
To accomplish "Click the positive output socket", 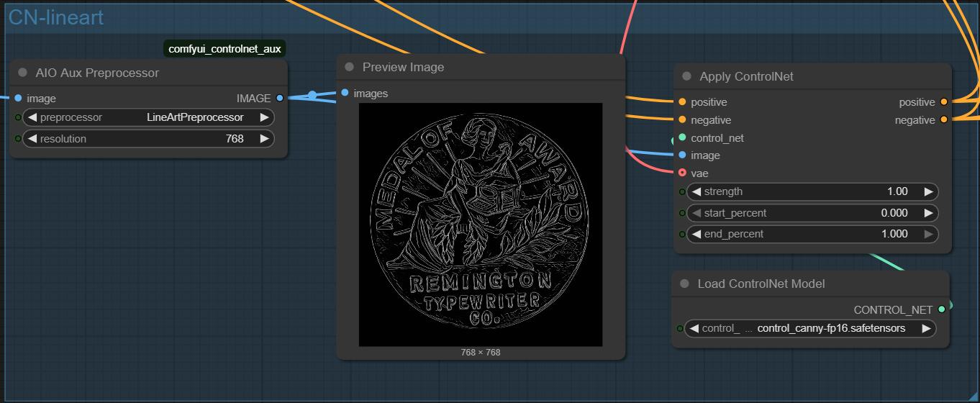I will coord(943,102).
